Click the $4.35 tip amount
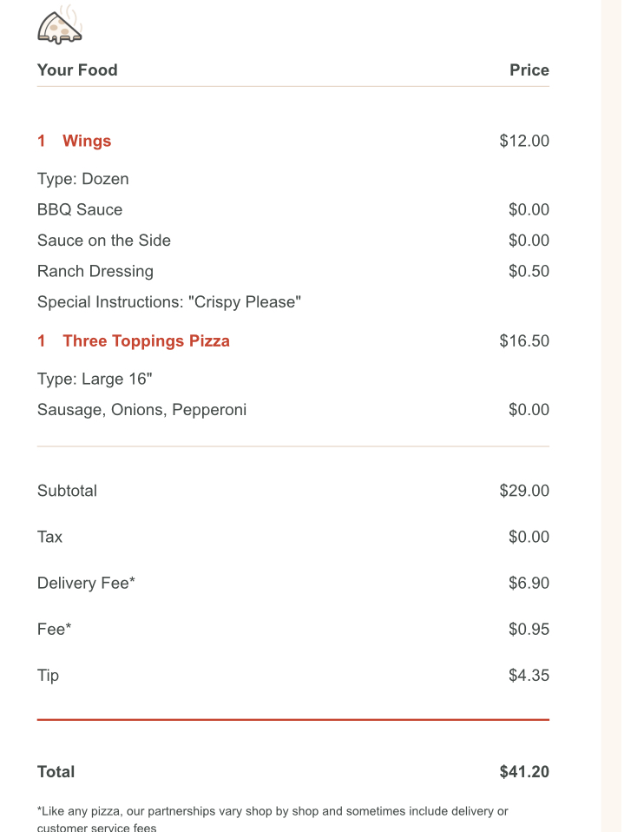Screen dimensions: 644x832 [x=529, y=675]
